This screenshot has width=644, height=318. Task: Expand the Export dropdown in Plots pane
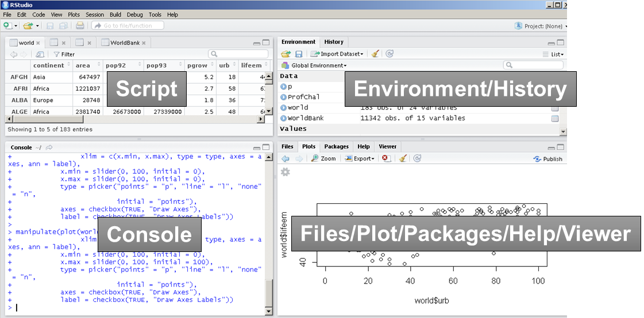point(360,158)
